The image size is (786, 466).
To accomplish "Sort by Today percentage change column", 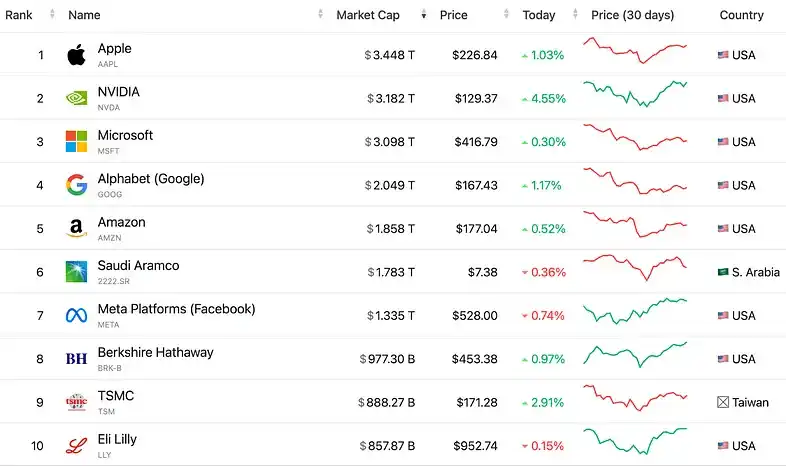I will point(539,15).
